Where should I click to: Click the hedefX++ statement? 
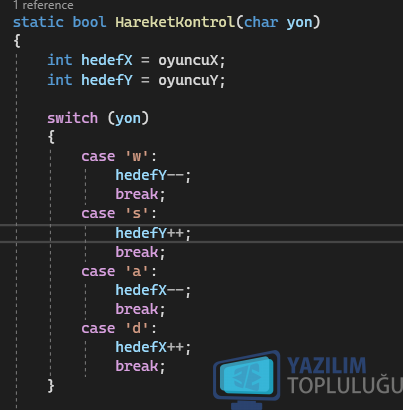pos(153,347)
